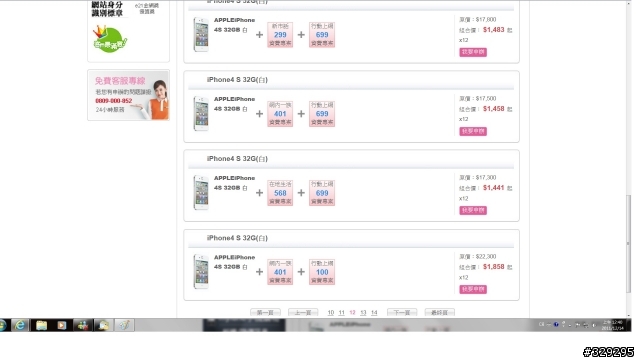Select the 401 plan box in the $1,458 offer

(x=280, y=114)
